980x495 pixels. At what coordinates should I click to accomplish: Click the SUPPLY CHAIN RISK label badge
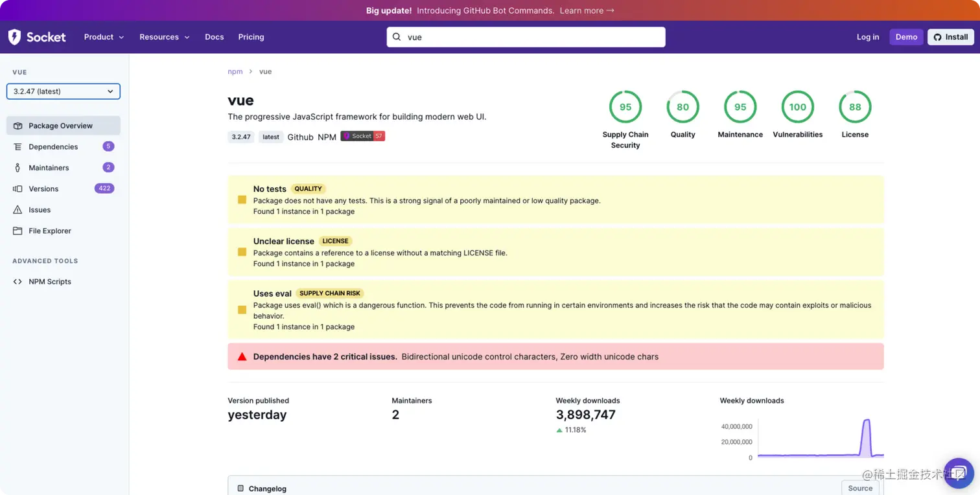330,294
